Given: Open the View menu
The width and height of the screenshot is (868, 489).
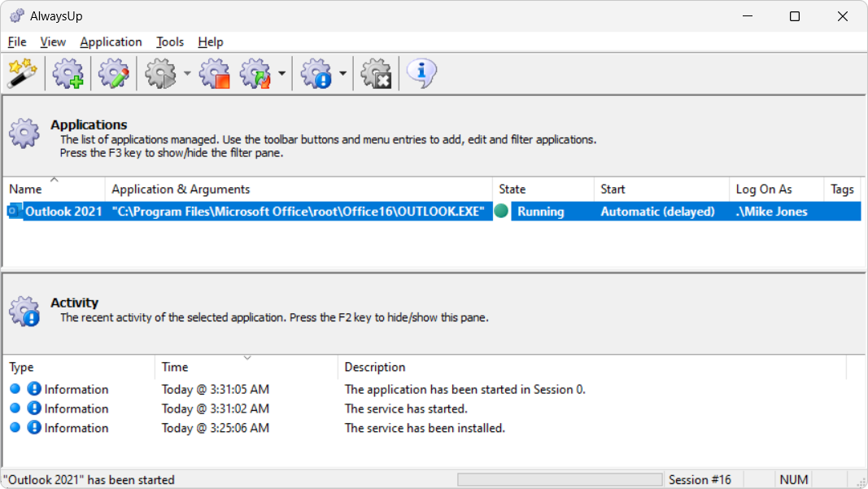Looking at the screenshot, I should (53, 42).
